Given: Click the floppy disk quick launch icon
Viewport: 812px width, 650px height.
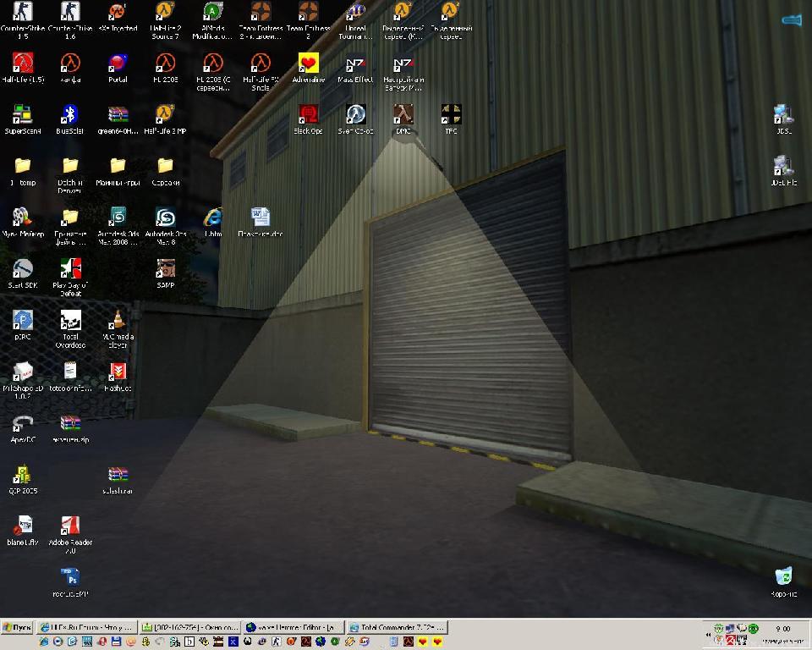Looking at the screenshot, I should (x=116, y=642).
